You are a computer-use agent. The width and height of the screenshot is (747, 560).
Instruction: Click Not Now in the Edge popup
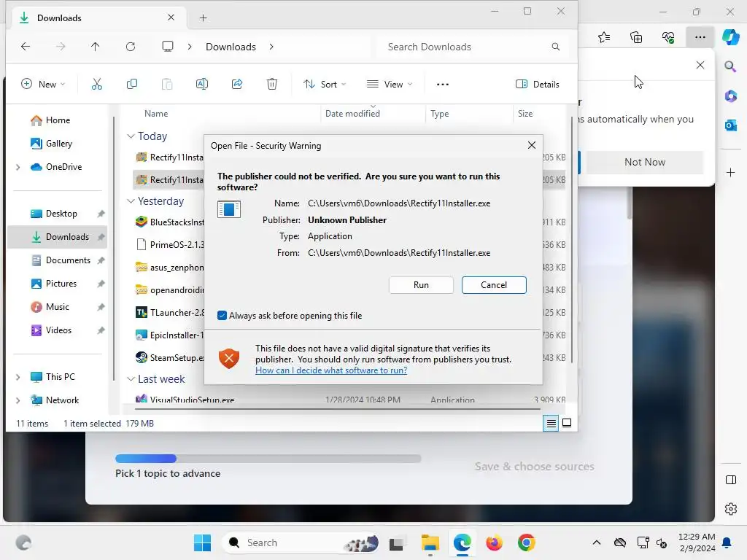645,163
